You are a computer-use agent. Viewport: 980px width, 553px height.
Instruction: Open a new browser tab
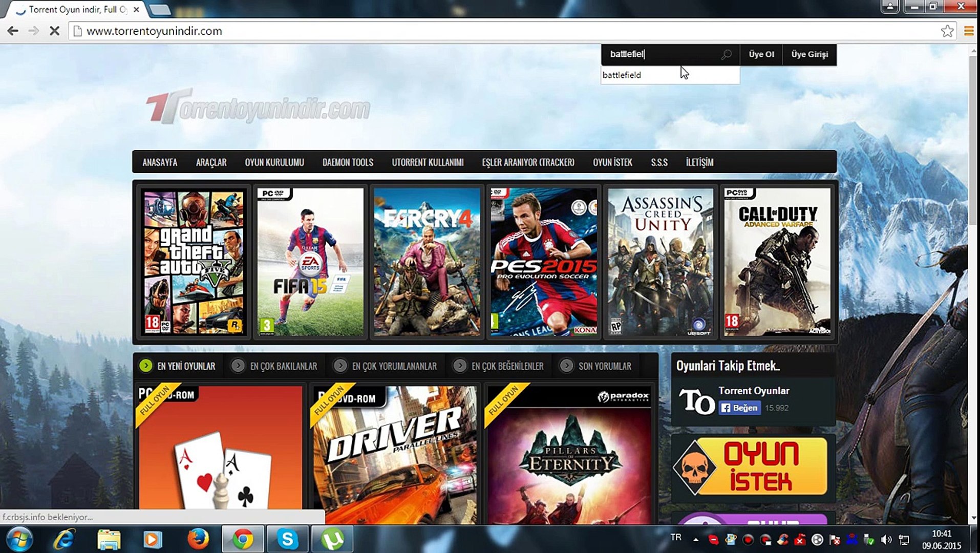tap(160, 10)
